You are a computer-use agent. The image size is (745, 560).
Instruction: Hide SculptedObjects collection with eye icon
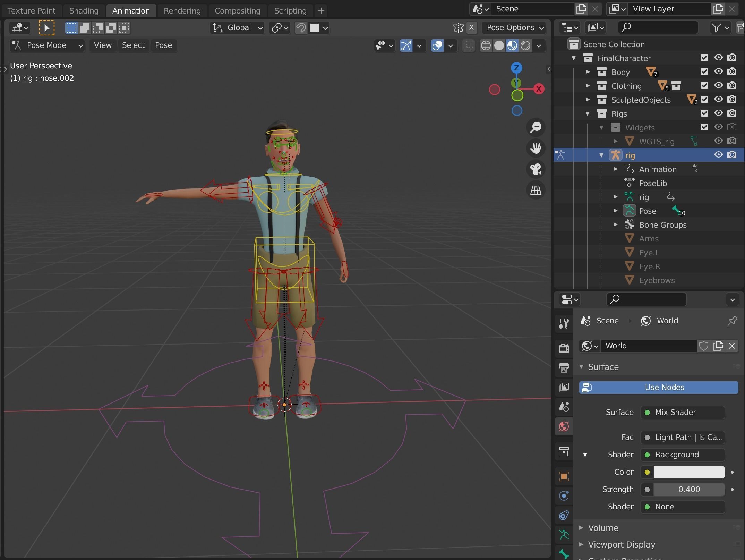coord(718,99)
